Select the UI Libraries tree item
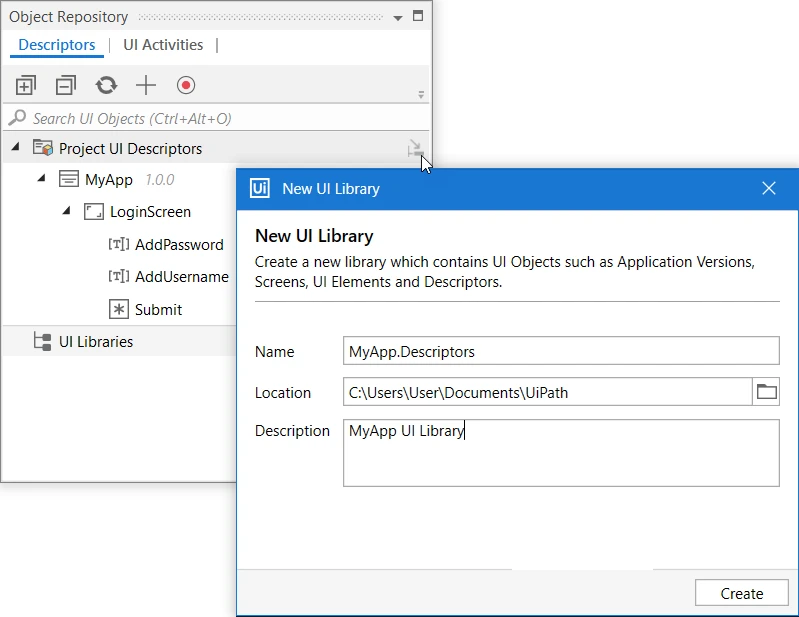Image resolution: width=799 pixels, height=617 pixels. point(96,341)
